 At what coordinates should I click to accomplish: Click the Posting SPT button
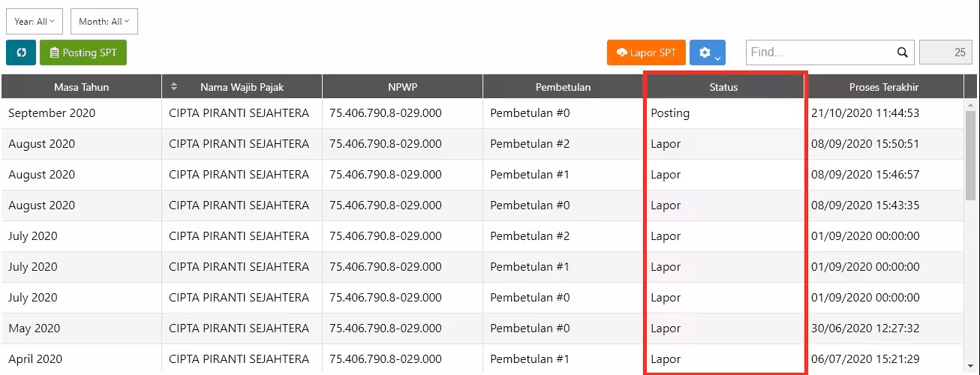[83, 52]
